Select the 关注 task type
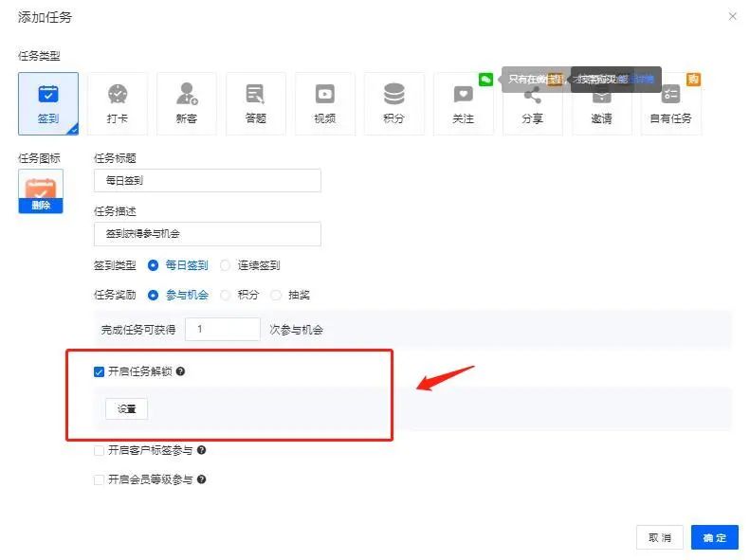This screenshot has width=750, height=560. pyautogui.click(x=463, y=103)
